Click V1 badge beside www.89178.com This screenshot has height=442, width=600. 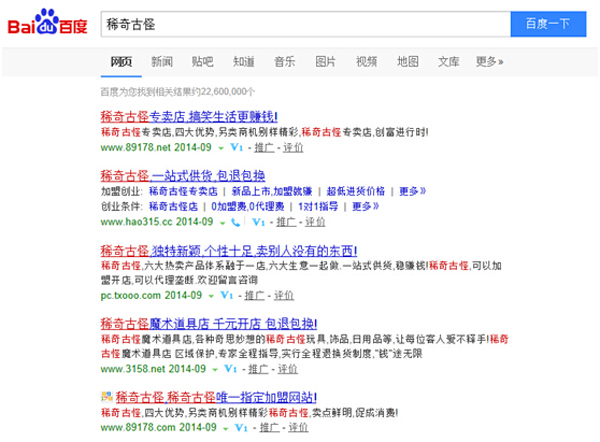[x=241, y=428]
